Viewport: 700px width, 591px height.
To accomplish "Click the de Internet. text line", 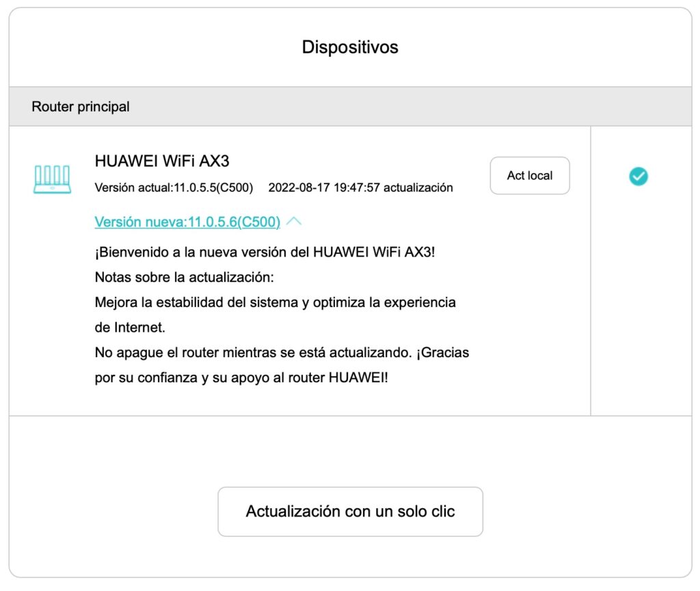I will point(130,328).
